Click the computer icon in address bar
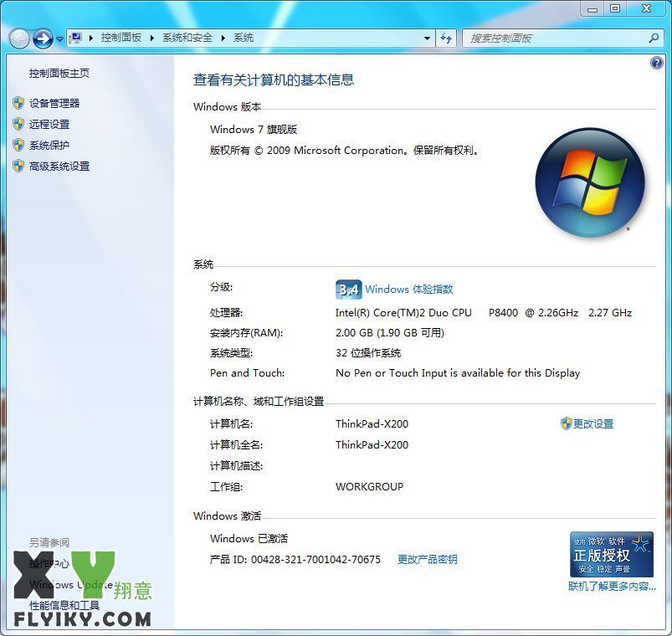This screenshot has height=636, width=672. coord(76,38)
